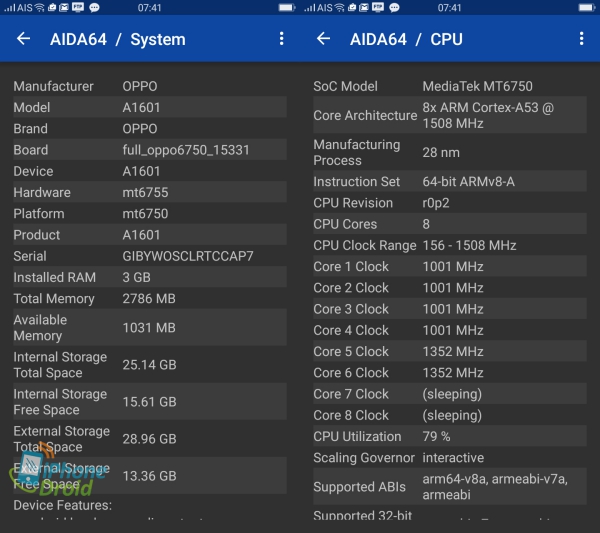Select the Model A1601 row

[150, 107]
